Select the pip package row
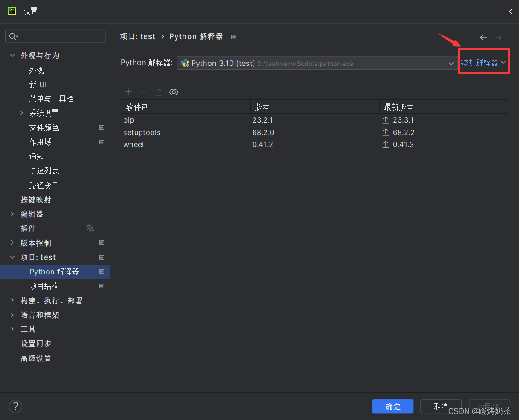519x420 pixels. (x=314, y=120)
